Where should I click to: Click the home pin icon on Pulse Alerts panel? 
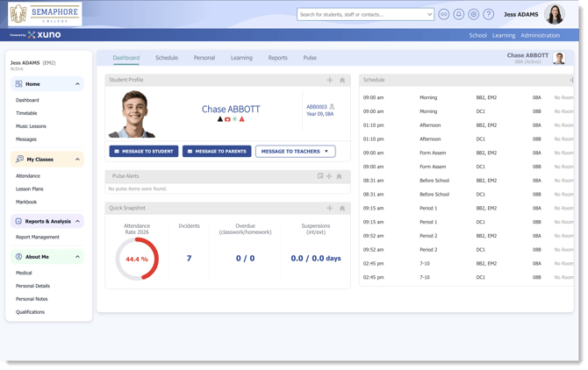coord(339,176)
